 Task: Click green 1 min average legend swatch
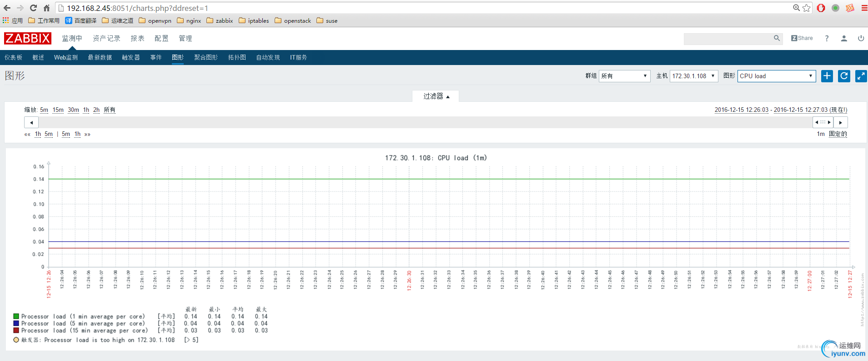click(x=16, y=316)
